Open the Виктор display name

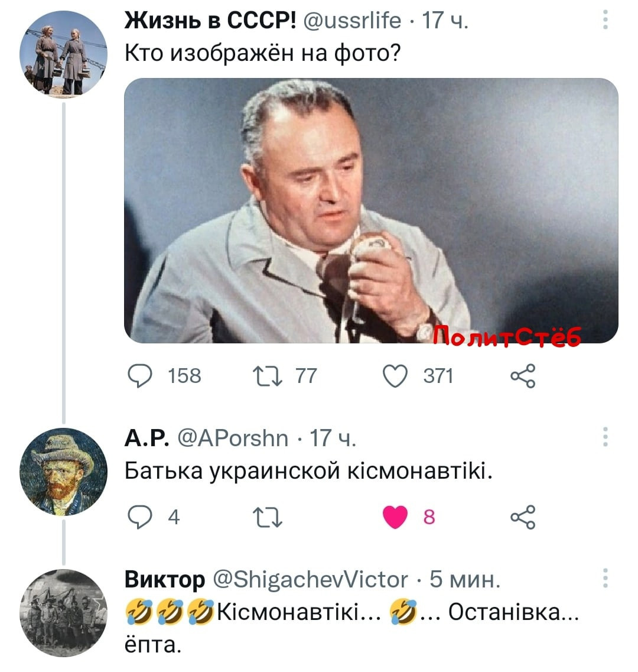[x=165, y=579]
